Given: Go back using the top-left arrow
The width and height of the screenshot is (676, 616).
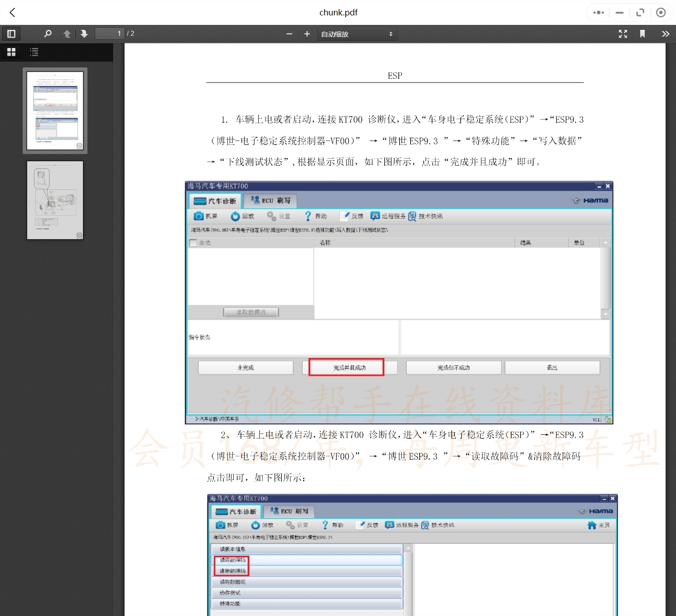Looking at the screenshot, I should pyautogui.click(x=12, y=13).
